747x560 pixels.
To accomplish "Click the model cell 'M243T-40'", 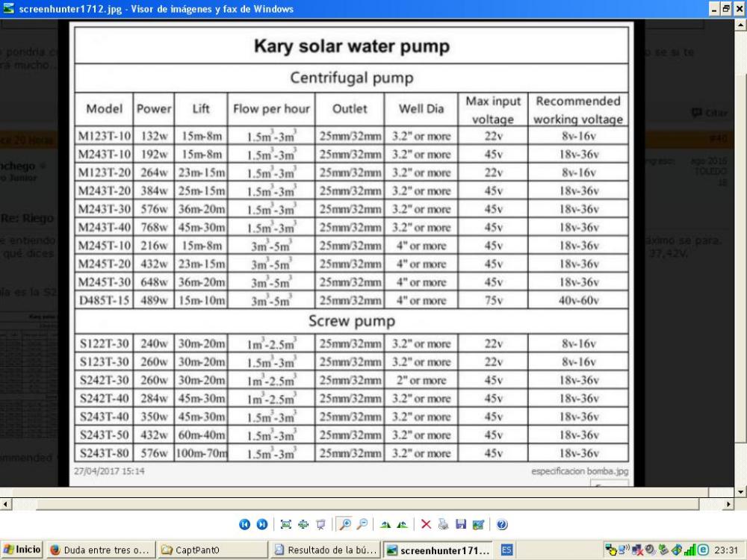I will pos(105,228).
